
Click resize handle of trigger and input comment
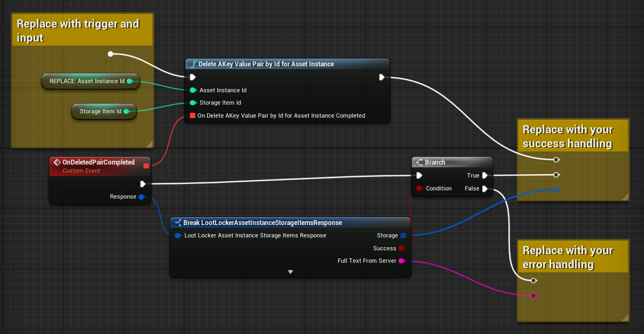149,144
